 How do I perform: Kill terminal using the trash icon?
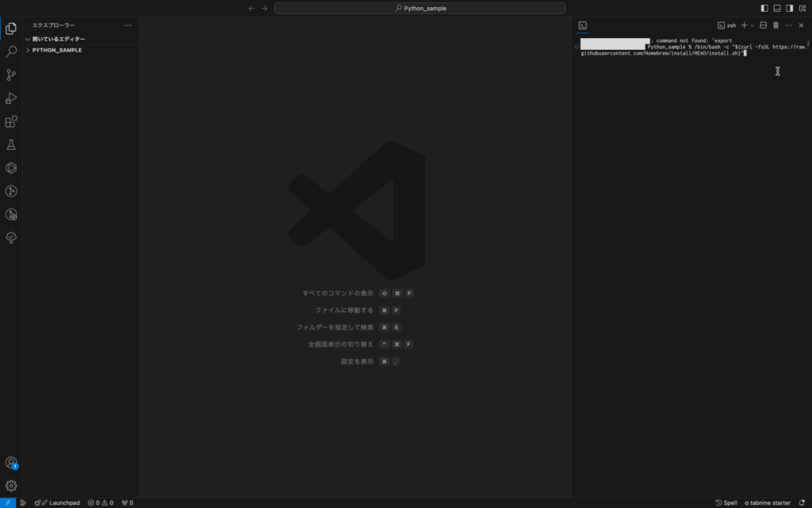pos(776,25)
